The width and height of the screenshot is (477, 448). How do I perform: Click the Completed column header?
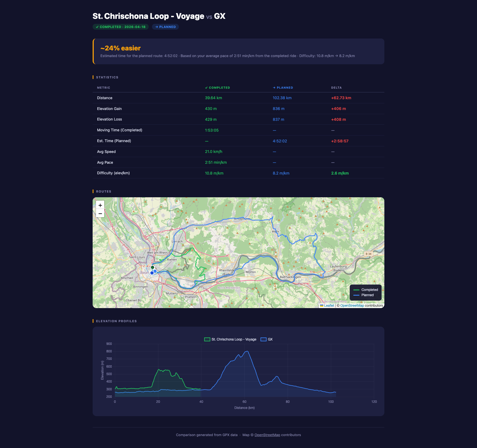217,88
